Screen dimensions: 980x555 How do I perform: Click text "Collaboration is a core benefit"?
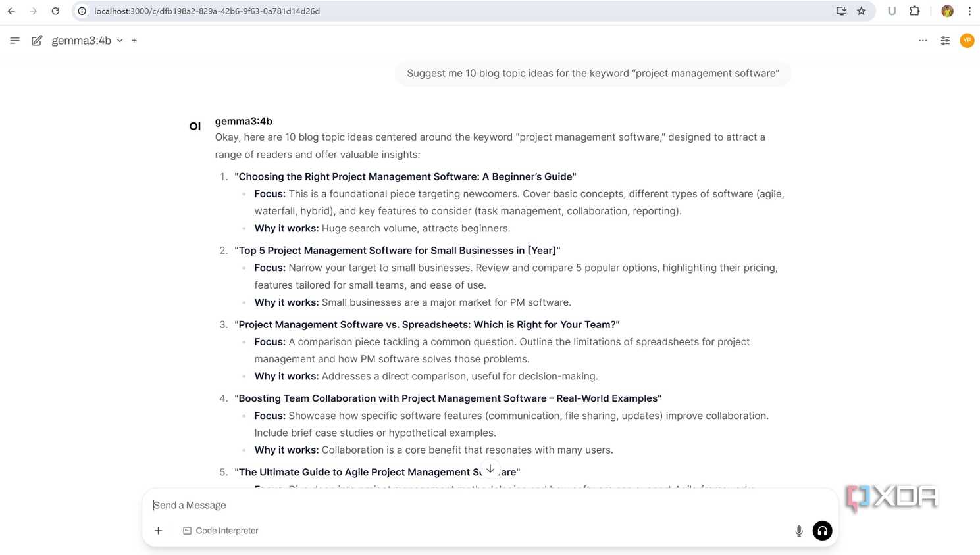(392, 450)
